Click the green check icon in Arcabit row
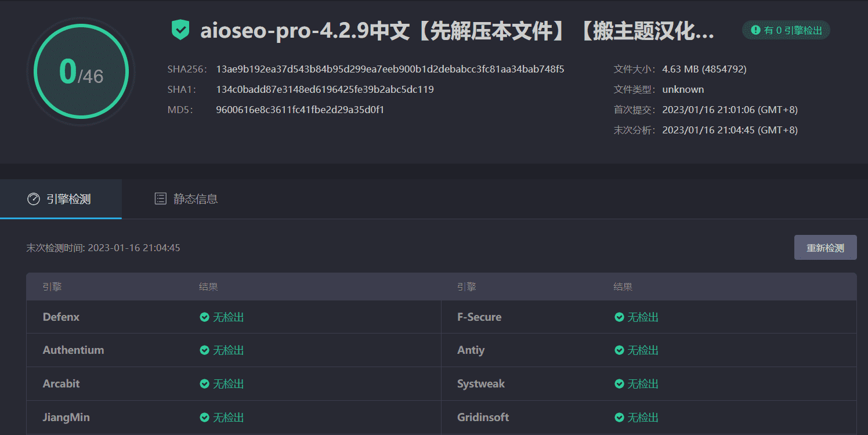 click(x=204, y=384)
